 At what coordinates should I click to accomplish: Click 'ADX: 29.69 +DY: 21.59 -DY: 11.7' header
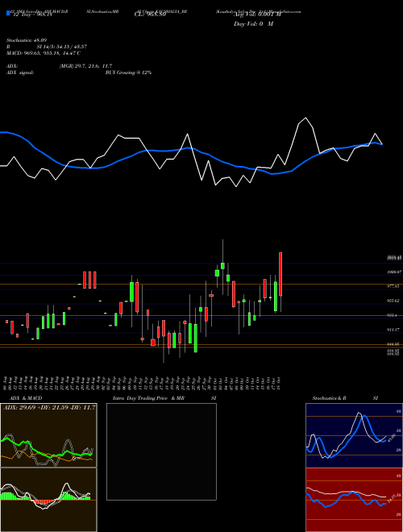[49, 407]
